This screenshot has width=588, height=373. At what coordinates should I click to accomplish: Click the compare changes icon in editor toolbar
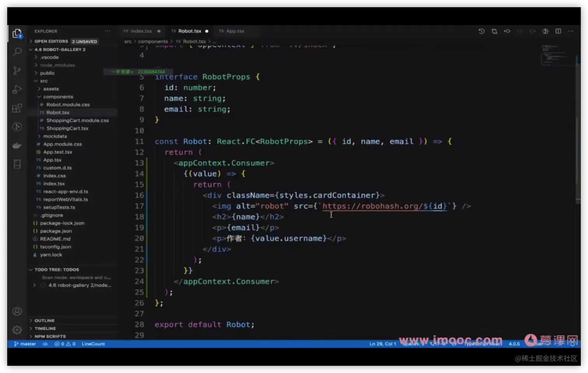[494, 31]
